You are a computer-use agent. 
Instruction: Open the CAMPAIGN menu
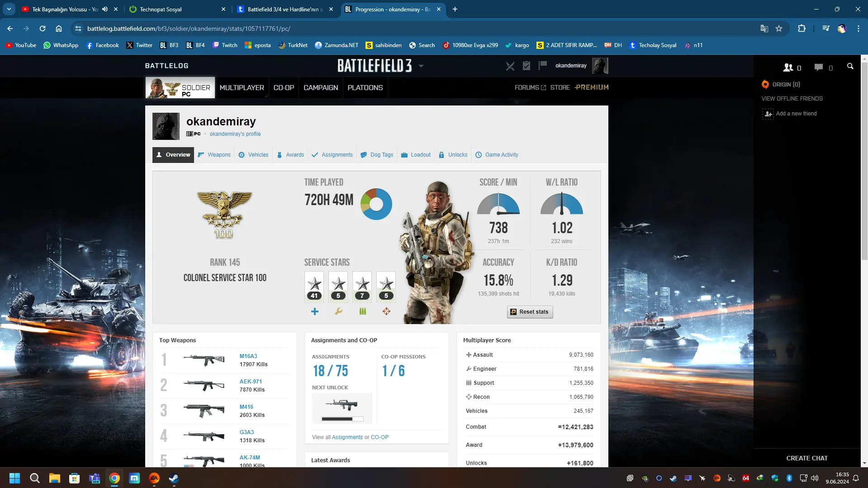(x=321, y=87)
